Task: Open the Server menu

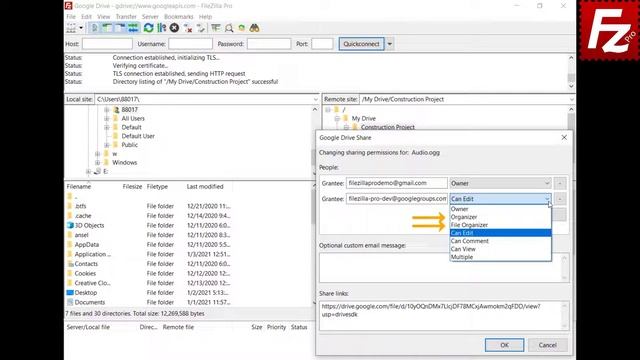Action: [150, 17]
